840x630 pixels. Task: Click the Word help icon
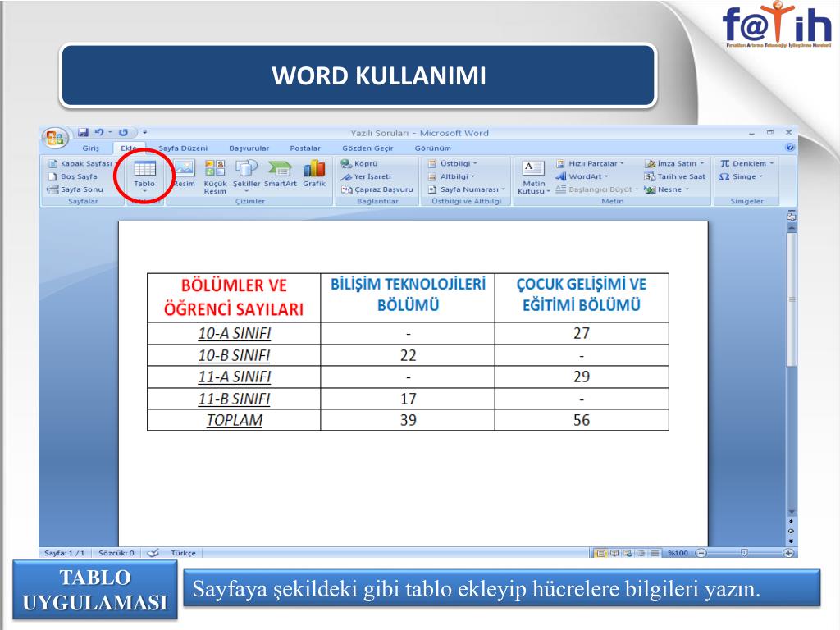790,148
